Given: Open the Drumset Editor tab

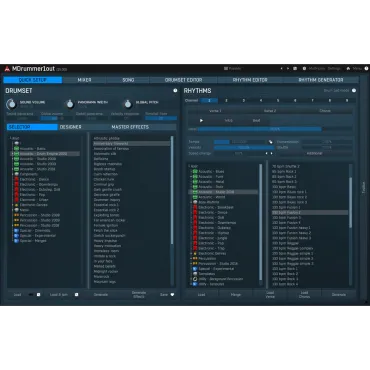Looking at the screenshot, I should (183, 80).
